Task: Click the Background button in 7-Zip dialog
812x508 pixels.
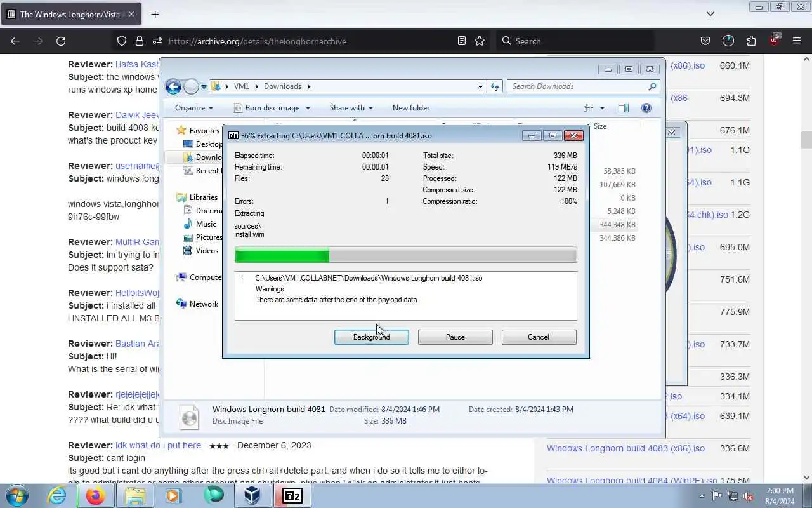Action: point(371,337)
